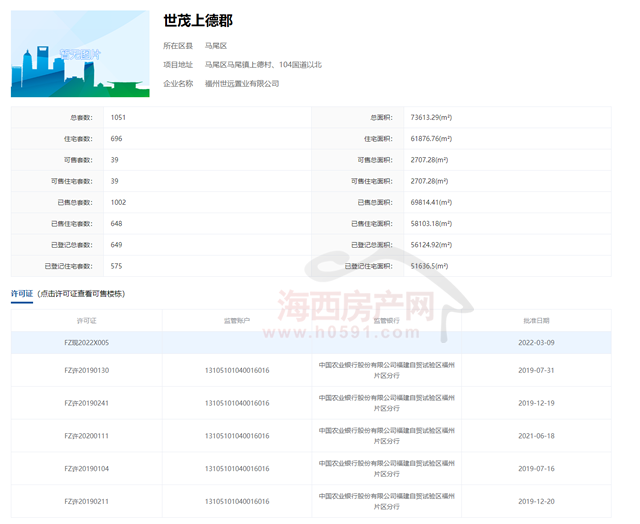Open permit FZ现2022X005
The width and height of the screenshot is (640, 524).
click(x=87, y=343)
